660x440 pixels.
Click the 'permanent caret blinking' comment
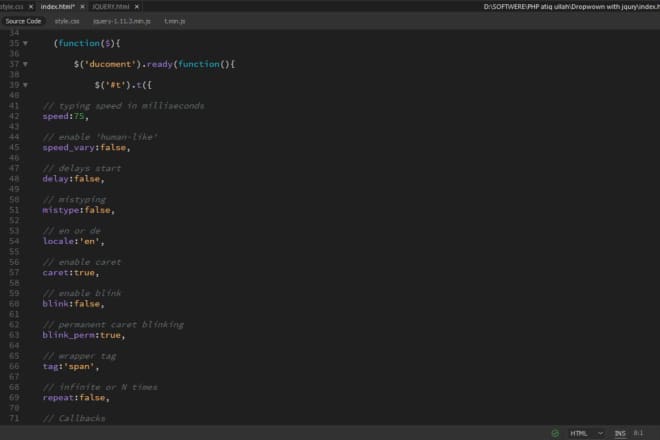[113, 325]
